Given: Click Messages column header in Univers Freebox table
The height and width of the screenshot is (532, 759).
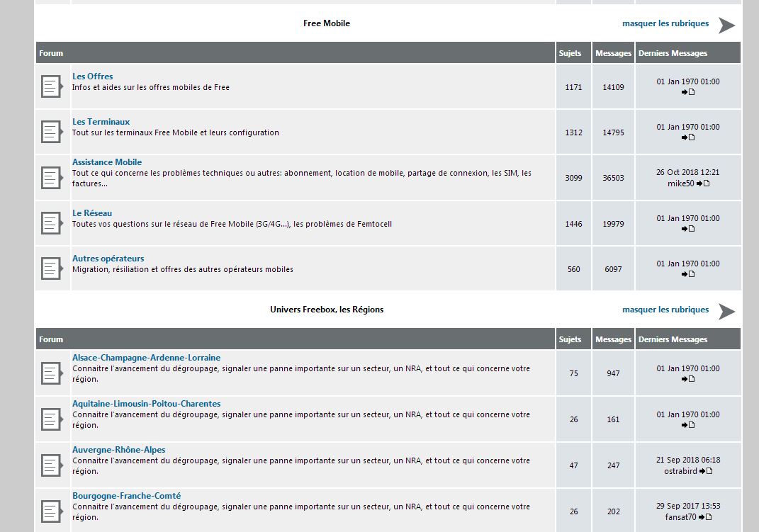Looking at the screenshot, I should 613,339.
